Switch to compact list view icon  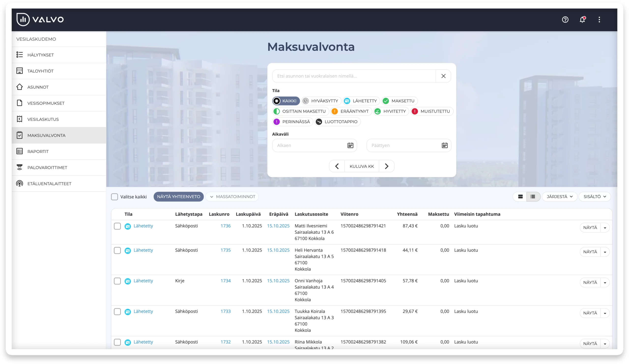(x=533, y=196)
